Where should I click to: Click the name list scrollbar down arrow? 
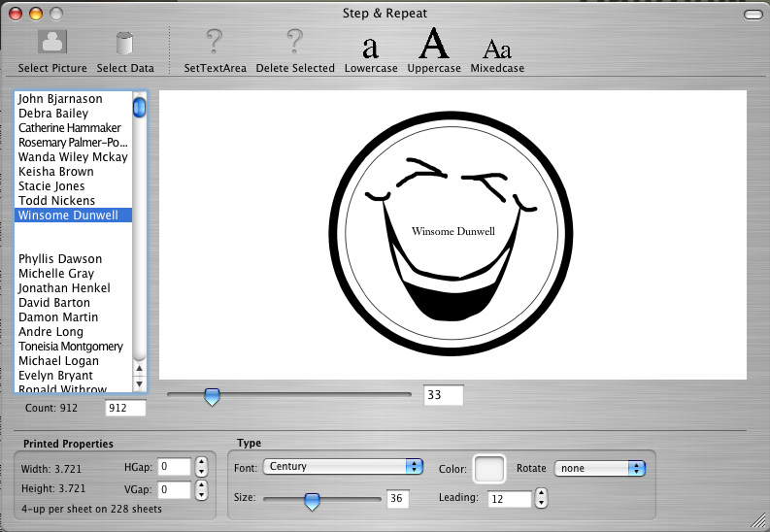pyautogui.click(x=139, y=383)
